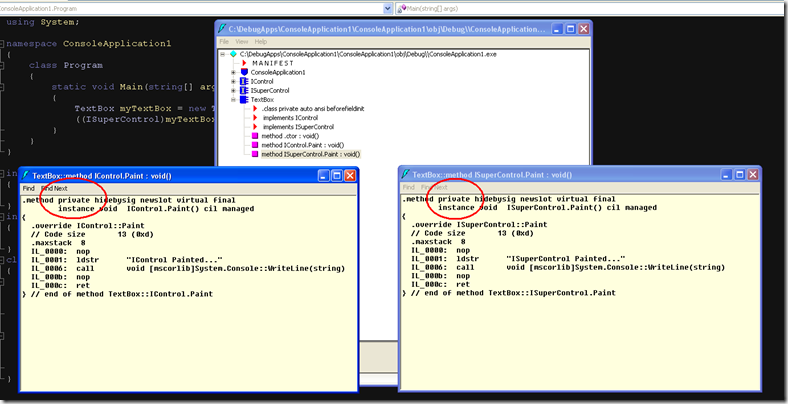Expand the IControl interface node
The width and height of the screenshot is (788, 404).
(x=233, y=81)
